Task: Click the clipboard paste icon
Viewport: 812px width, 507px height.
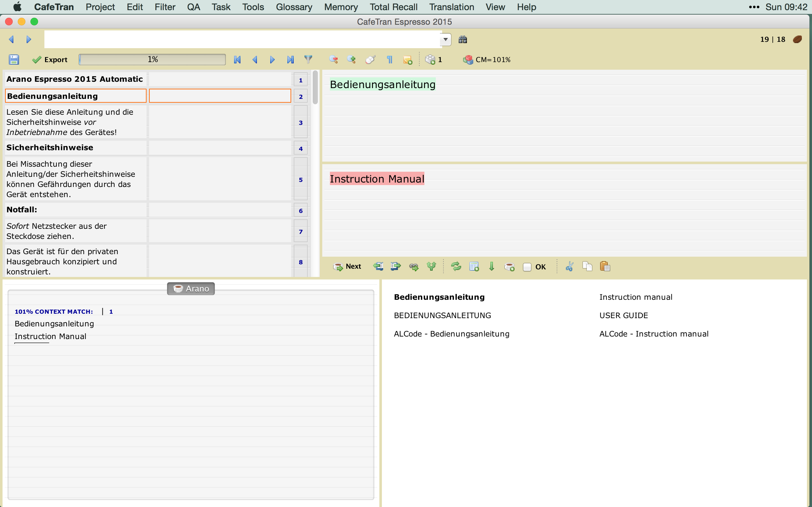Action: click(x=605, y=266)
